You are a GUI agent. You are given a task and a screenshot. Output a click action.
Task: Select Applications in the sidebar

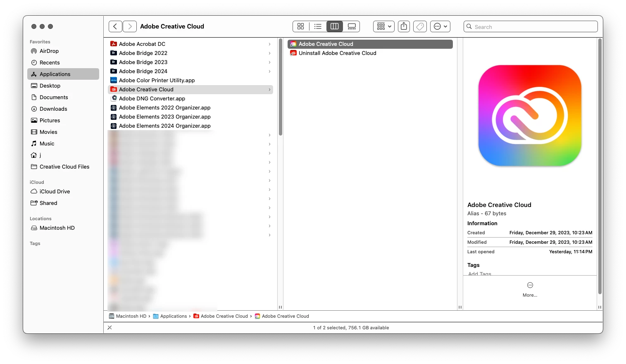click(63, 74)
